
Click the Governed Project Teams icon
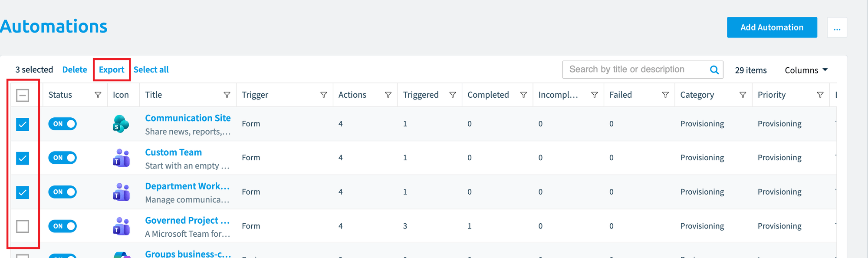[x=122, y=226]
